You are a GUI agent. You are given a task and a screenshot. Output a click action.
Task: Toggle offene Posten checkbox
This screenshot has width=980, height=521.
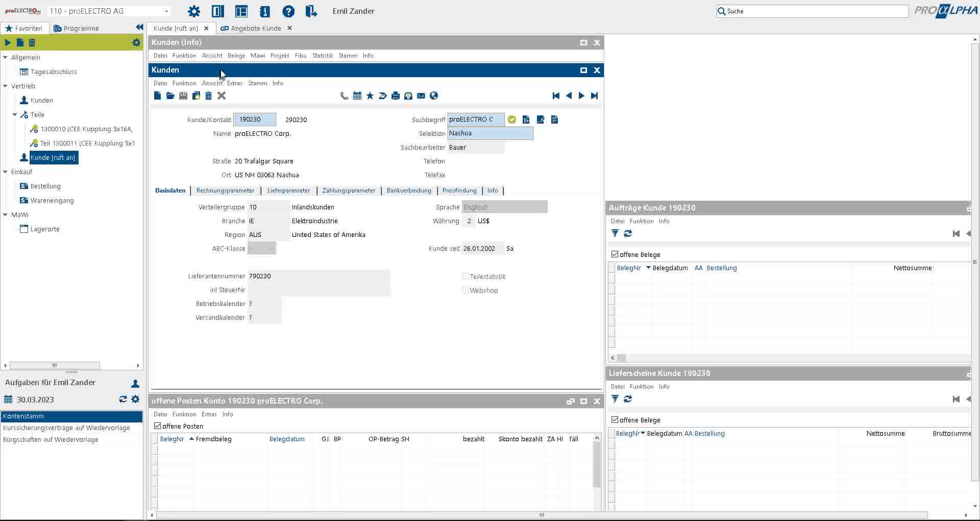click(x=158, y=425)
